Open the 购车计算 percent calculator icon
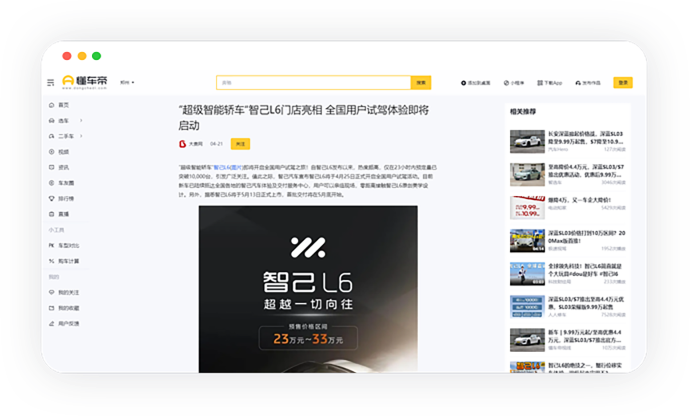 point(51,261)
